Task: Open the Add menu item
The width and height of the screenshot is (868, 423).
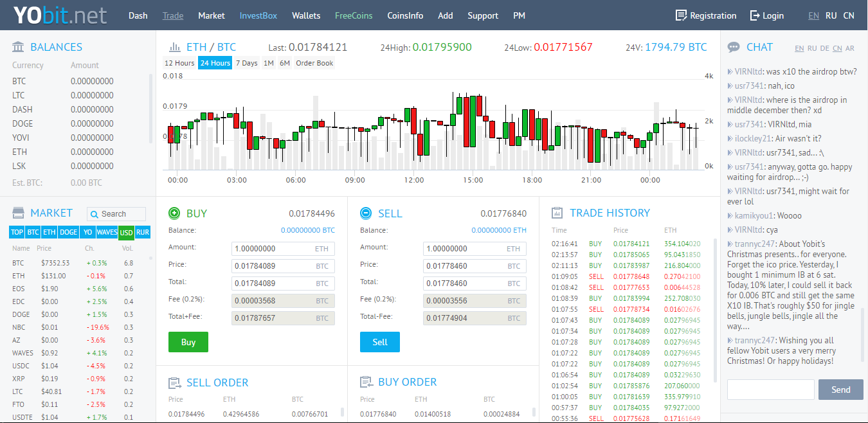Action: click(x=446, y=15)
